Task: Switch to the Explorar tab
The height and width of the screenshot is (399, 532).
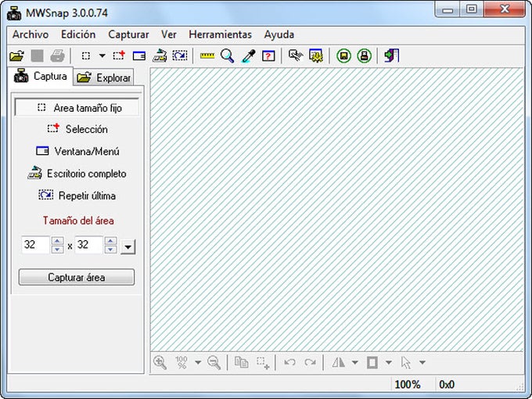Action: 103,77
